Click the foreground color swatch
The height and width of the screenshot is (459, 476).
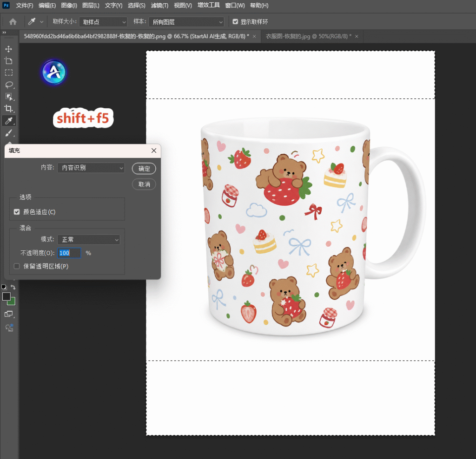6,296
